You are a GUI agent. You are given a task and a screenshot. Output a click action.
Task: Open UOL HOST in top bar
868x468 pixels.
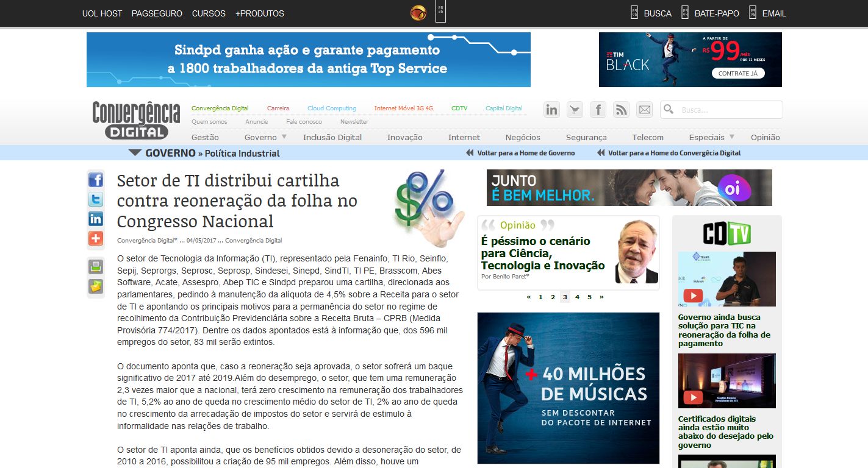coord(102,13)
